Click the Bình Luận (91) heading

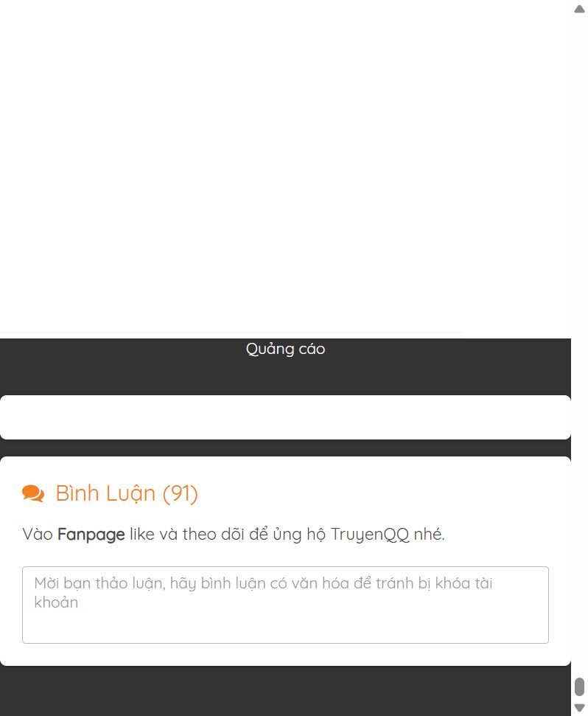127,493
